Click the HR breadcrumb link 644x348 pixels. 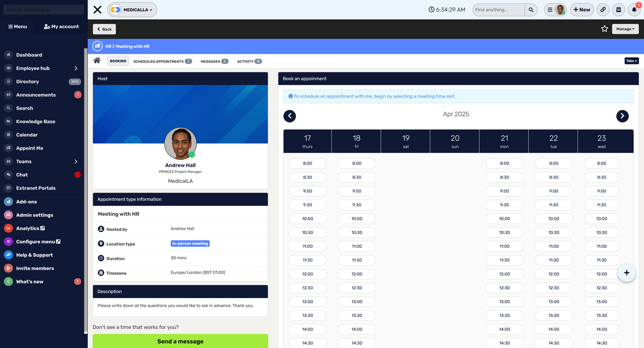tap(108, 46)
